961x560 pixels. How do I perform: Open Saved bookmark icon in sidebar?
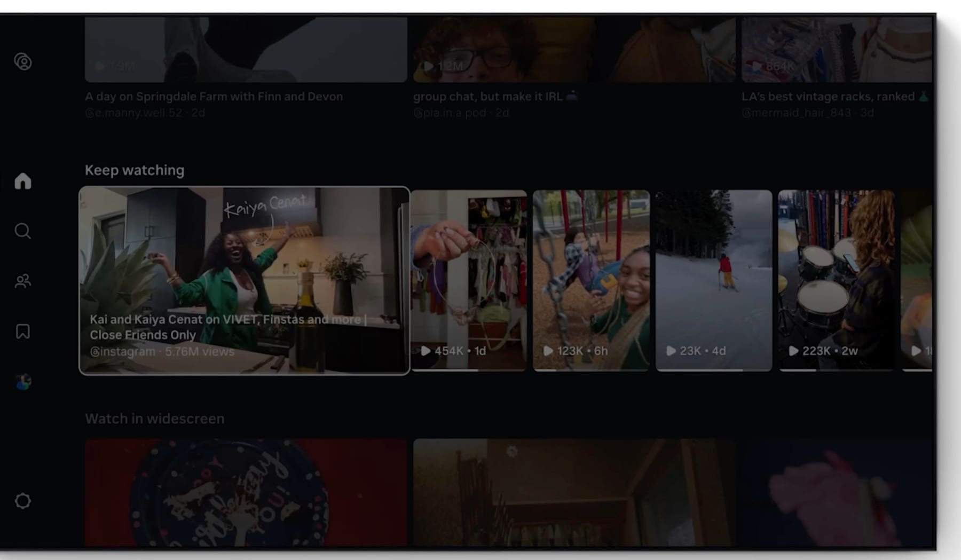click(x=23, y=332)
